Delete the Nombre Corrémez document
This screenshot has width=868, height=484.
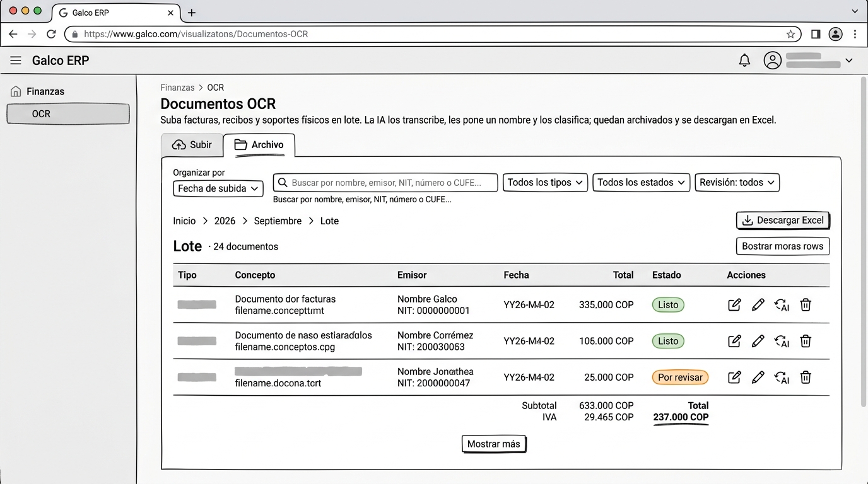pyautogui.click(x=806, y=341)
